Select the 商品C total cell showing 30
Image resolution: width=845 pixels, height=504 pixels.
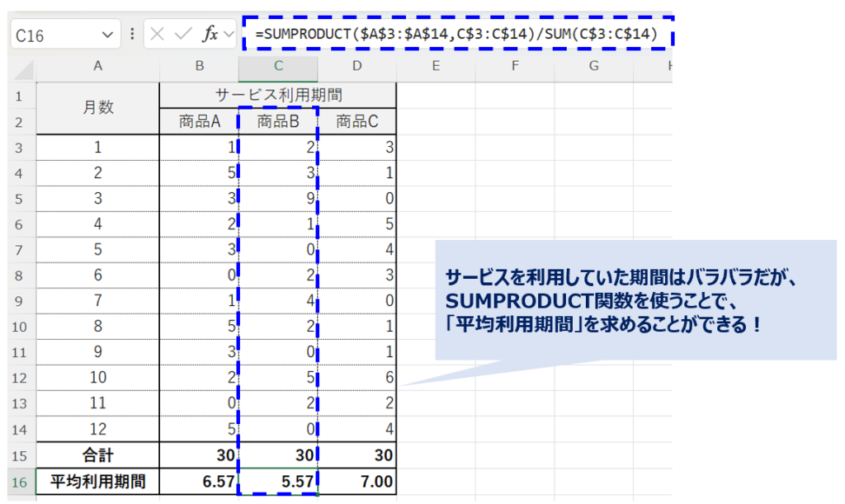[356, 455]
